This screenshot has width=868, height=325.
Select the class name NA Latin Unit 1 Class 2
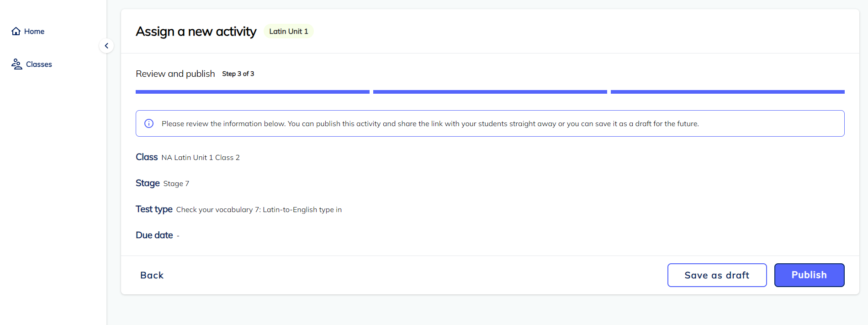200,158
